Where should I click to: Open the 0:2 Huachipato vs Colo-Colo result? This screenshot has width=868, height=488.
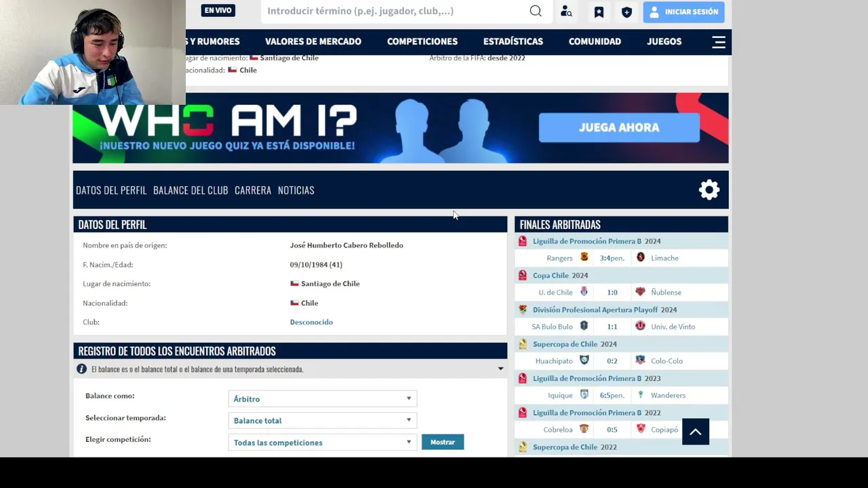point(612,361)
